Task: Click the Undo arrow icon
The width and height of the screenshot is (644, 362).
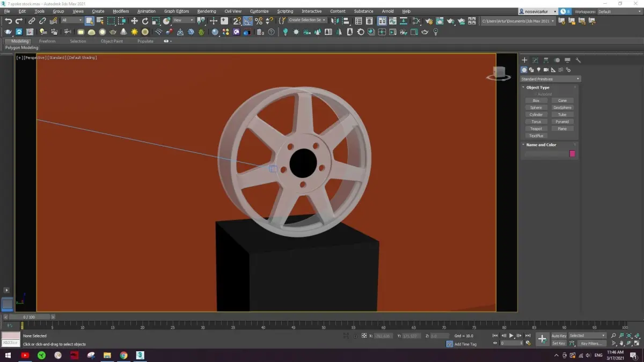Action: tap(8, 21)
